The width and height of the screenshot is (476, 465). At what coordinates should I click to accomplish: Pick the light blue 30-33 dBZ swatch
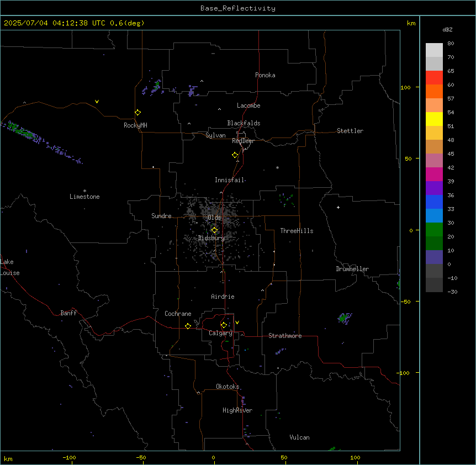pyautogui.click(x=434, y=215)
